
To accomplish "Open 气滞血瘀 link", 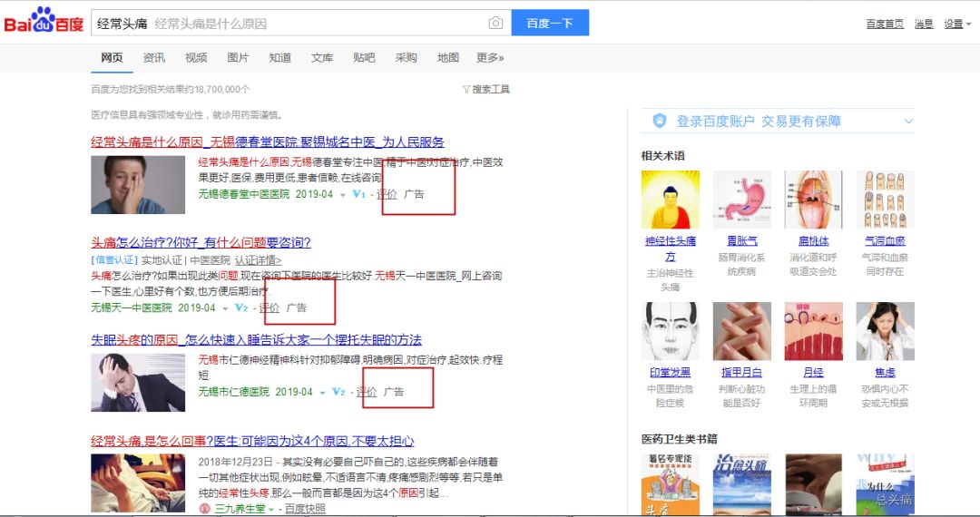I will coord(885,241).
